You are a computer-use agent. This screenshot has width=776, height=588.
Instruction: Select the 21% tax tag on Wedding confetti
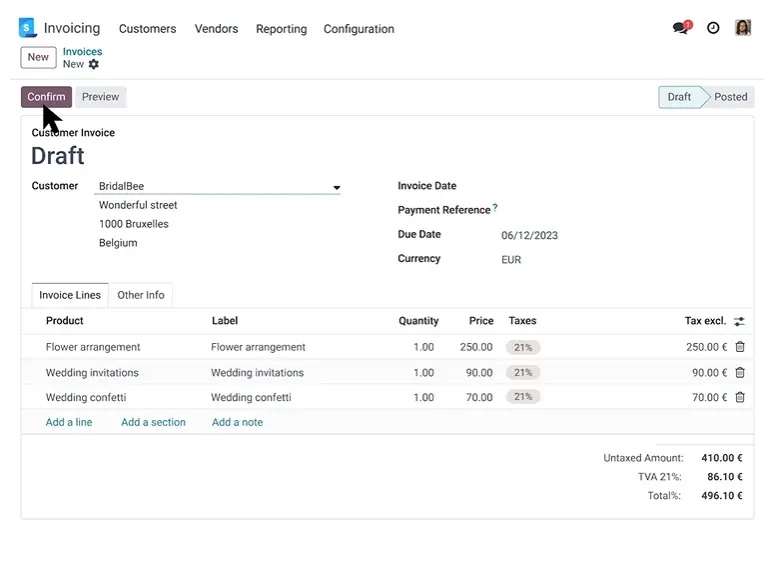point(523,397)
